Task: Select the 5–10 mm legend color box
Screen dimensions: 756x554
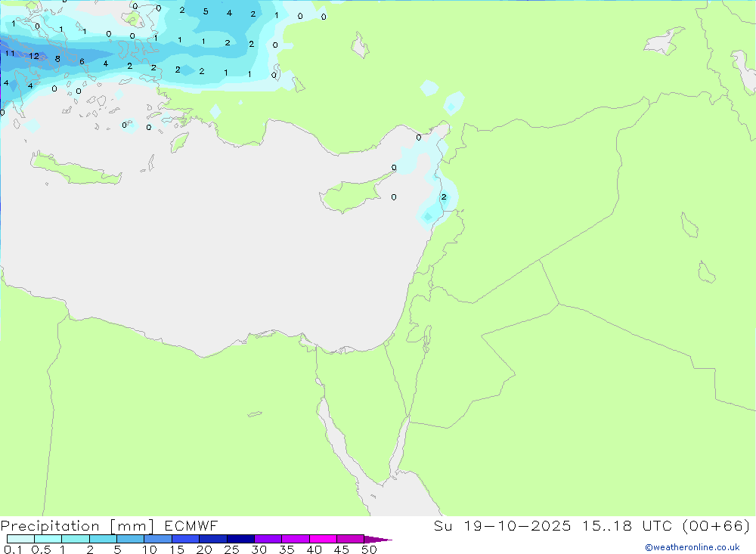Action: pos(130,539)
